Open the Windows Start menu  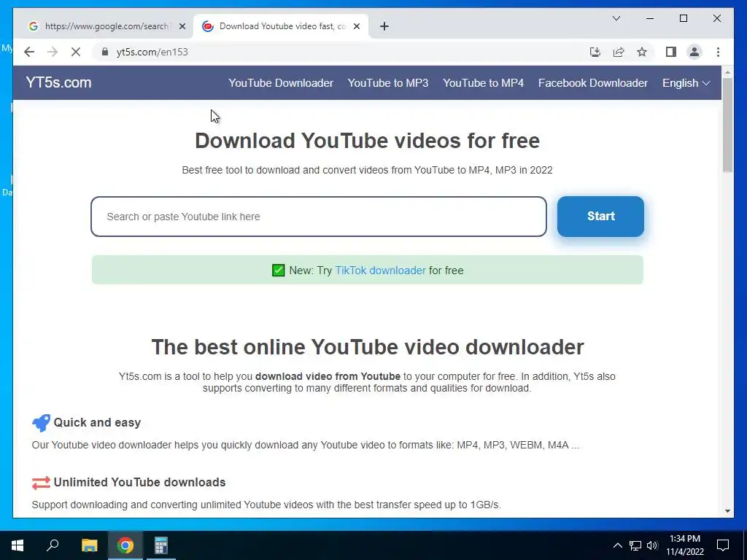18,545
